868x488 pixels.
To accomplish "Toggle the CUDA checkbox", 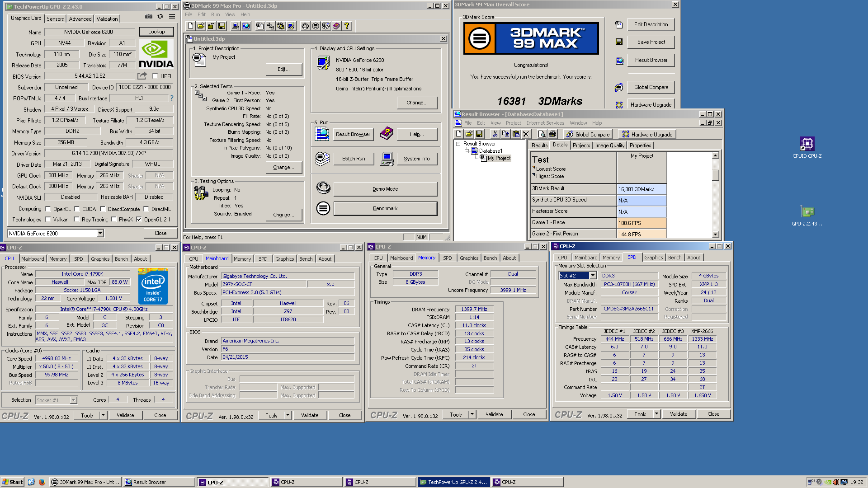I will pyautogui.click(x=77, y=209).
